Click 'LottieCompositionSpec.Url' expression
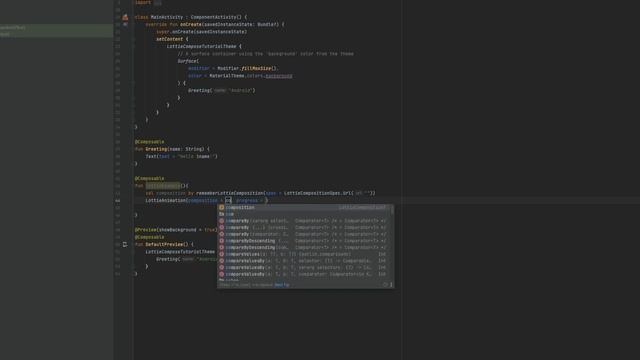The image size is (640, 360). pyautogui.click(x=319, y=193)
